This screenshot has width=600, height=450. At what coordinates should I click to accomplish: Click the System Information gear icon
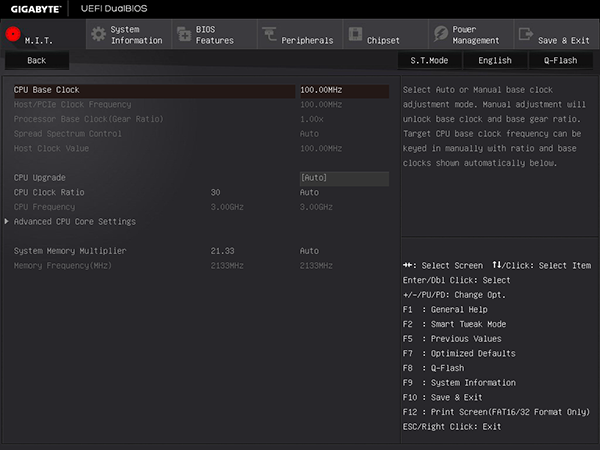(x=99, y=34)
